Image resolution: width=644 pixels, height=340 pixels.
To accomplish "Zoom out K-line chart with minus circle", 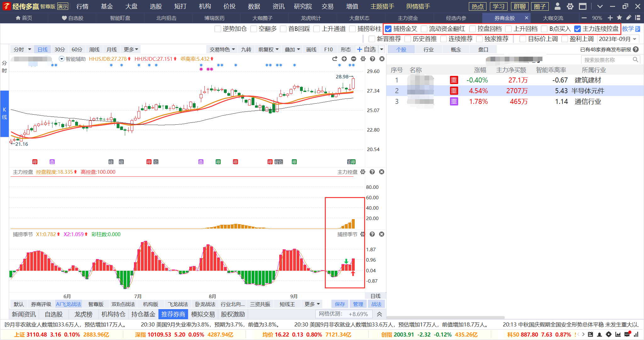I will (x=353, y=59).
